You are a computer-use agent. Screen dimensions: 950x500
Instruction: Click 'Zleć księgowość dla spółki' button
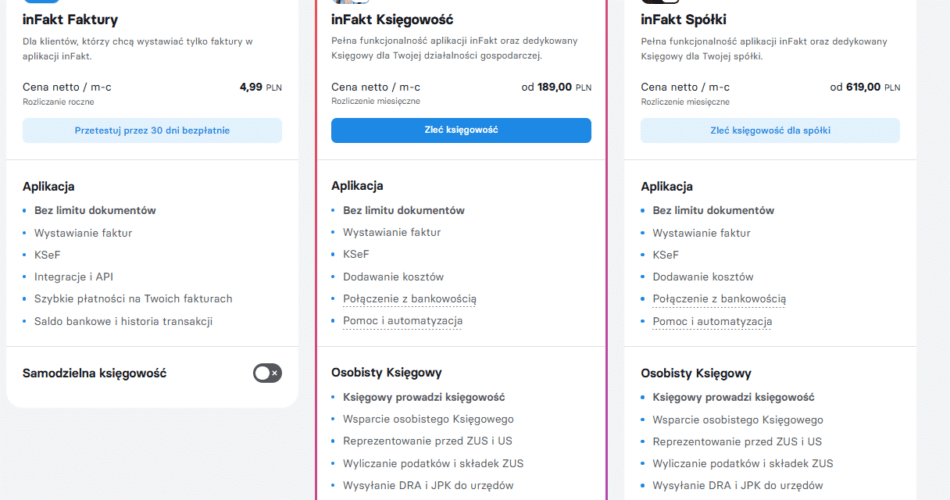[x=769, y=130]
